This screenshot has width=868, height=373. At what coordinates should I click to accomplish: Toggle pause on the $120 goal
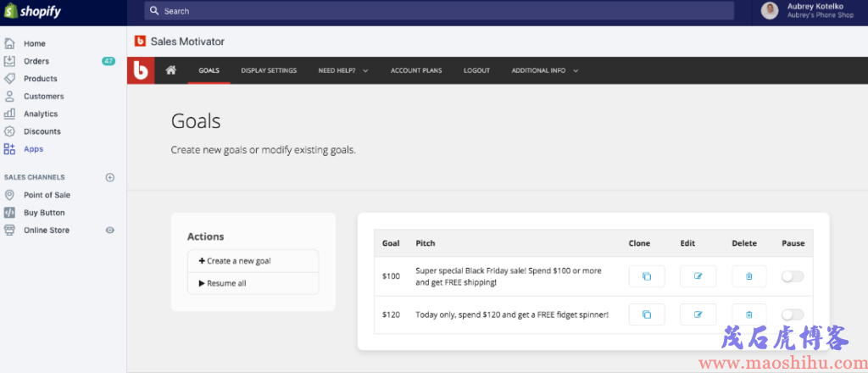(x=793, y=315)
